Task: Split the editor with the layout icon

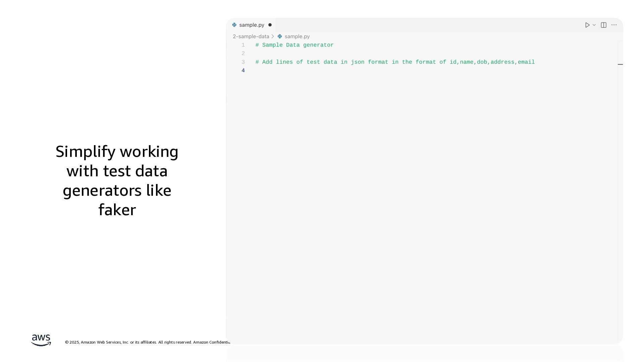Action: point(603,25)
